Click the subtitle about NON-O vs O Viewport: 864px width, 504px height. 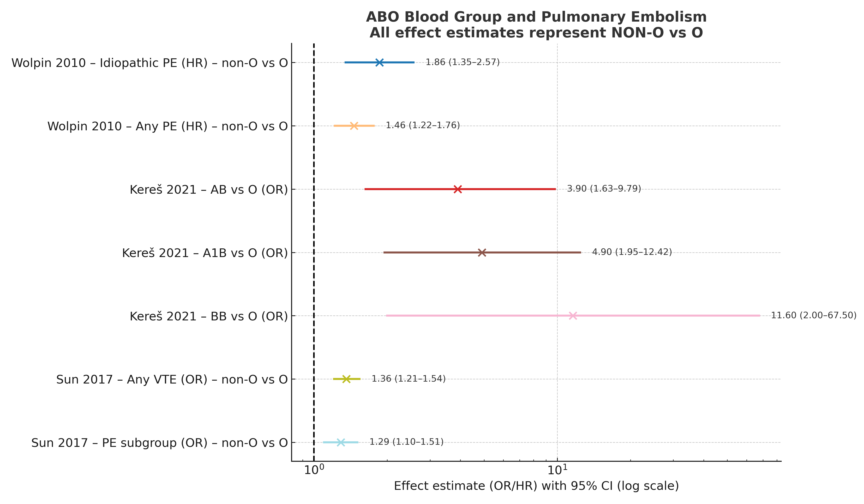(536, 33)
